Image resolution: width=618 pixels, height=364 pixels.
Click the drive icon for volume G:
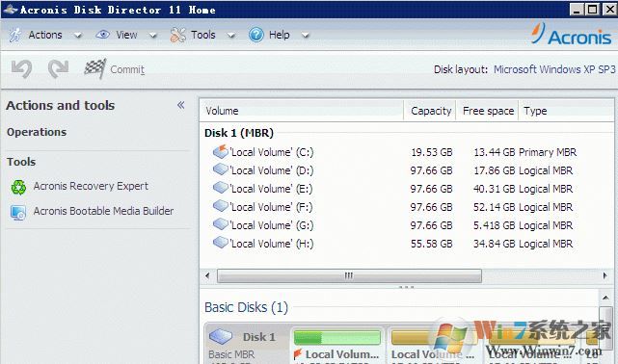(x=221, y=224)
